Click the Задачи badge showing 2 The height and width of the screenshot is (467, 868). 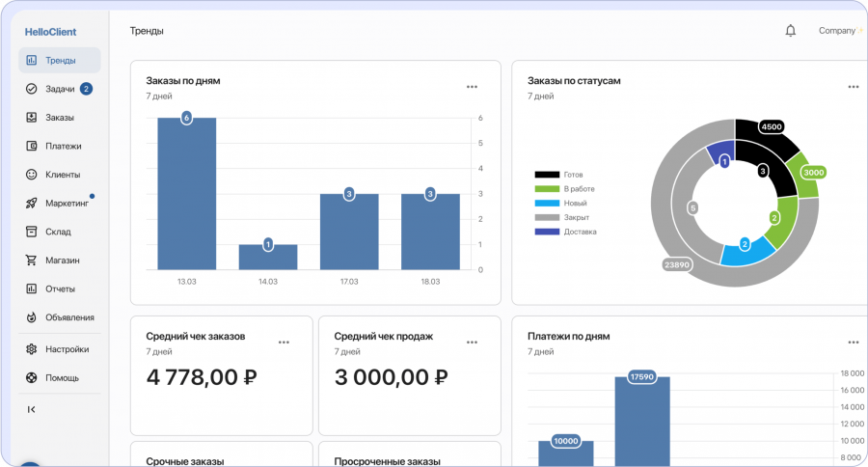click(x=86, y=89)
